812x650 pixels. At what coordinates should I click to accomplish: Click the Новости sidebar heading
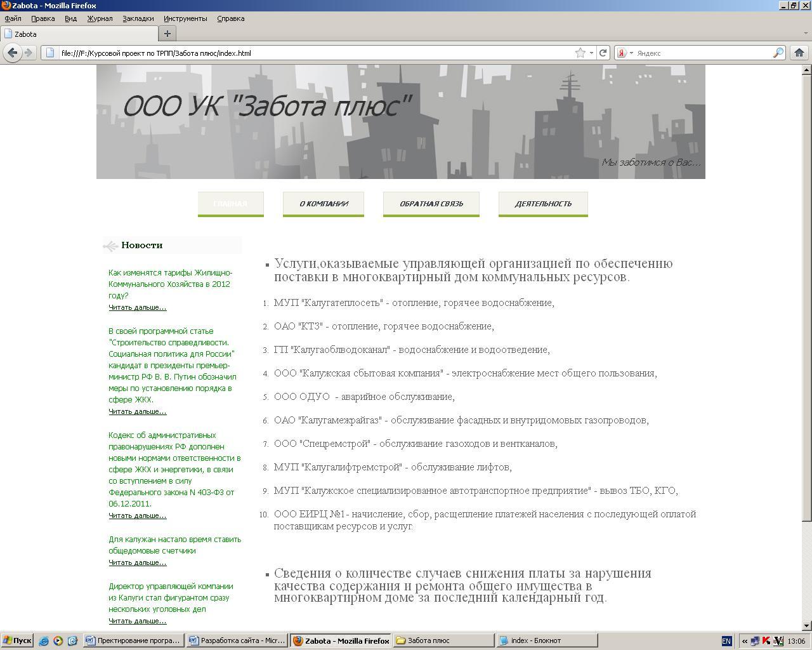pos(141,245)
